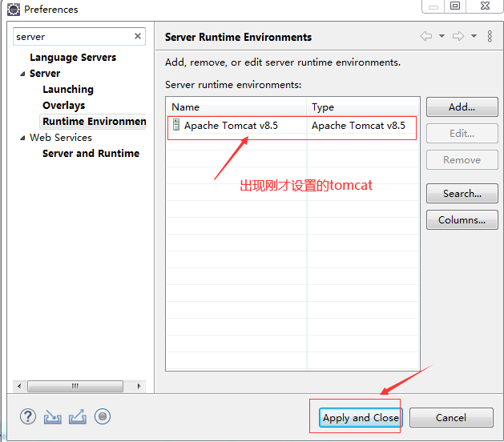Click the Columns... button
Viewport: 504px width, 442px height.
point(462,219)
